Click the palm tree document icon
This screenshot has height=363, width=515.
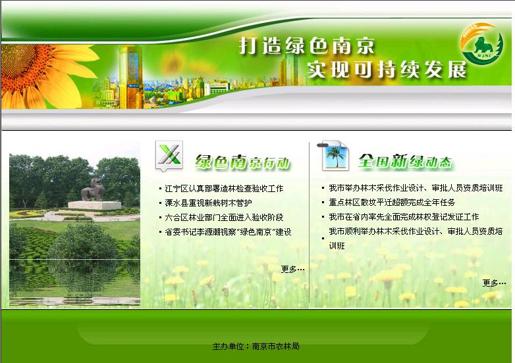point(333,156)
